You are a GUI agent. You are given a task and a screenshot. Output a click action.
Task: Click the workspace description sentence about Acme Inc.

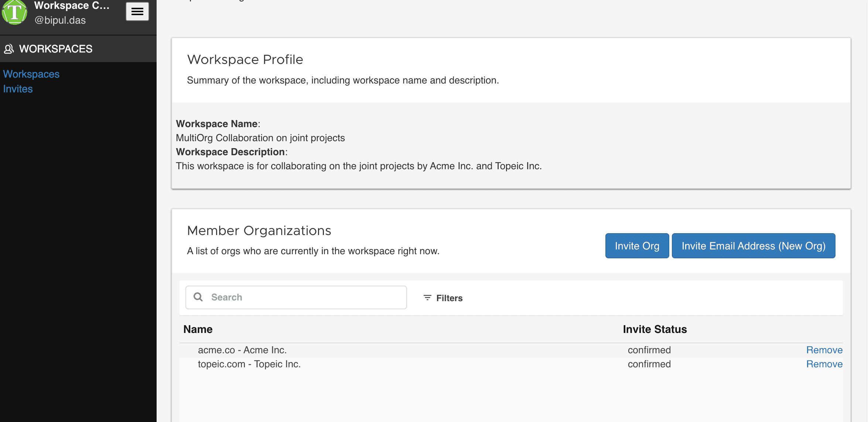tap(359, 166)
